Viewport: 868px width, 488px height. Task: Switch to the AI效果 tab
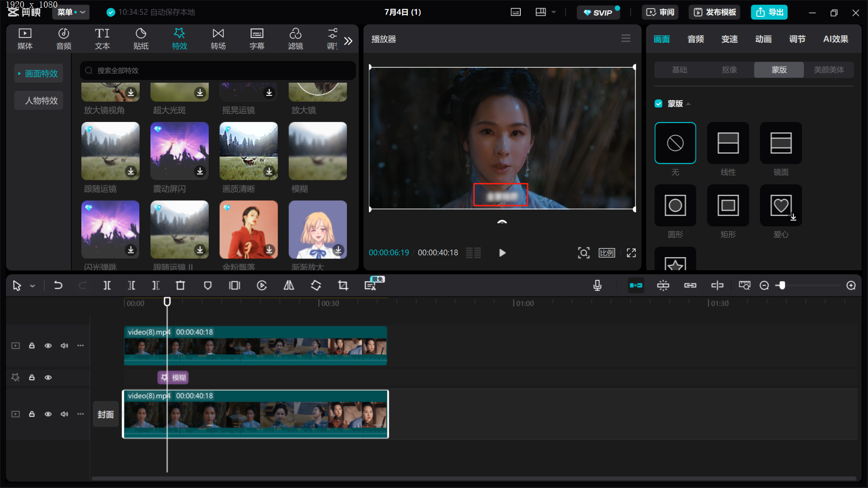coord(835,39)
